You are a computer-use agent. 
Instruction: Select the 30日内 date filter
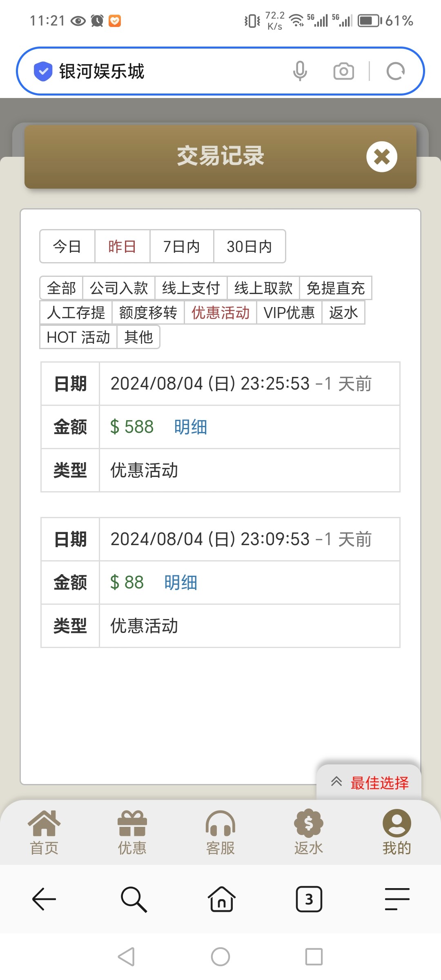point(249,247)
